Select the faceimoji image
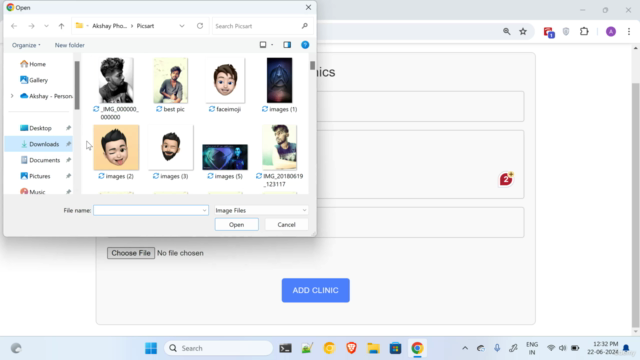Viewport: 640px width, 360px height. (x=225, y=80)
